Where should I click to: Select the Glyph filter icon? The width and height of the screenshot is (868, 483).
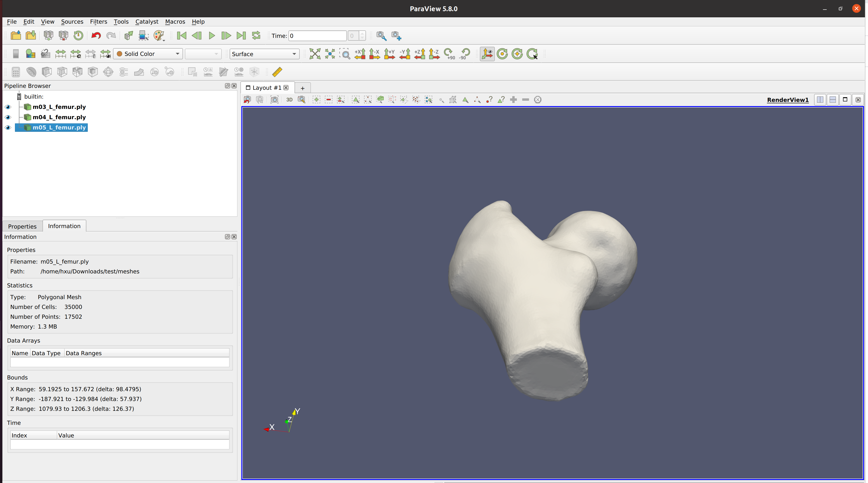point(108,72)
